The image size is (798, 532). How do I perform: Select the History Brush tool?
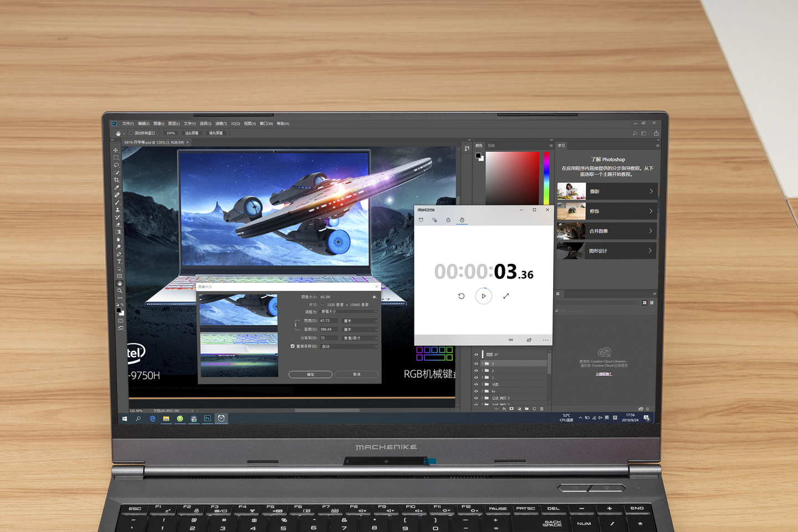click(117, 217)
